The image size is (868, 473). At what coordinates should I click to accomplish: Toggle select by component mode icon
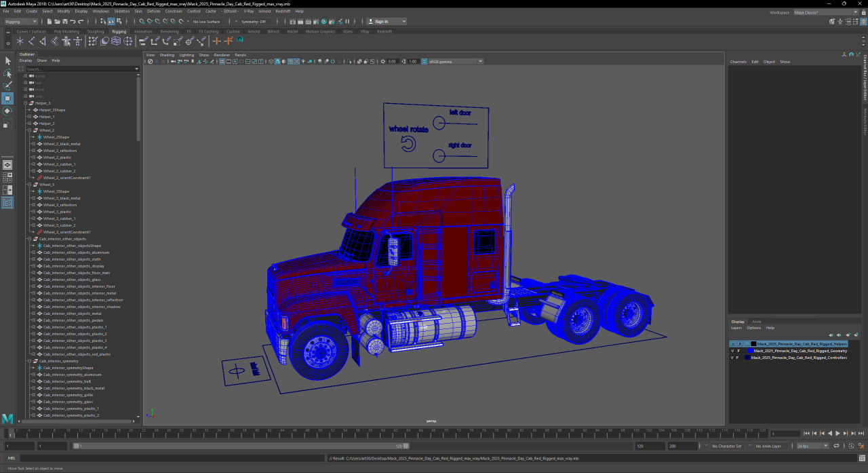[x=120, y=22]
